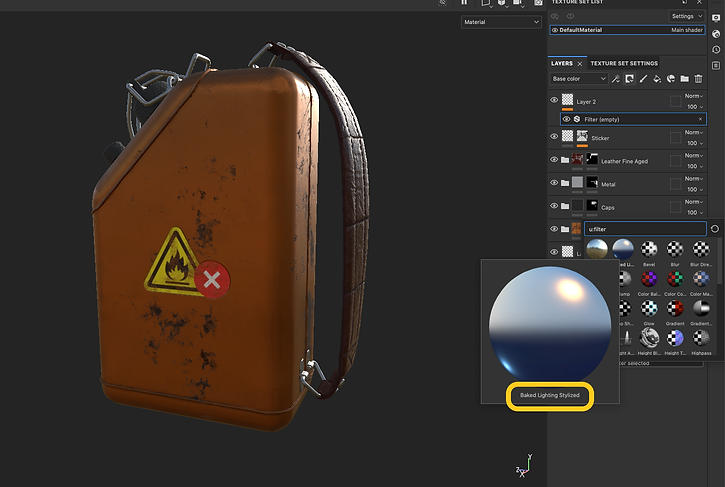The image size is (725, 487).
Task: Click the Add effect magic wand icon
Action: coord(615,79)
